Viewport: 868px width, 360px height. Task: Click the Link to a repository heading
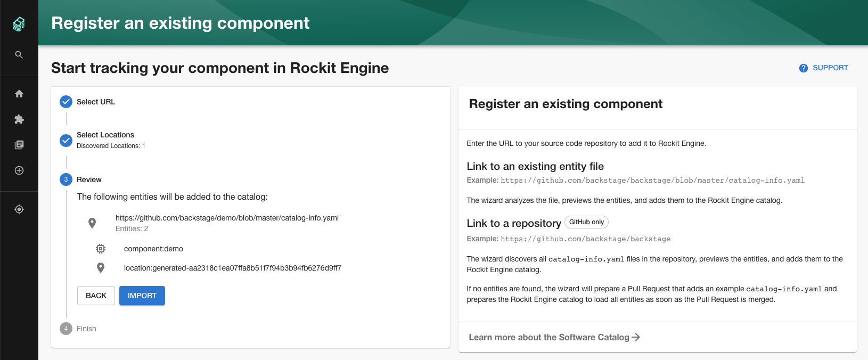514,223
